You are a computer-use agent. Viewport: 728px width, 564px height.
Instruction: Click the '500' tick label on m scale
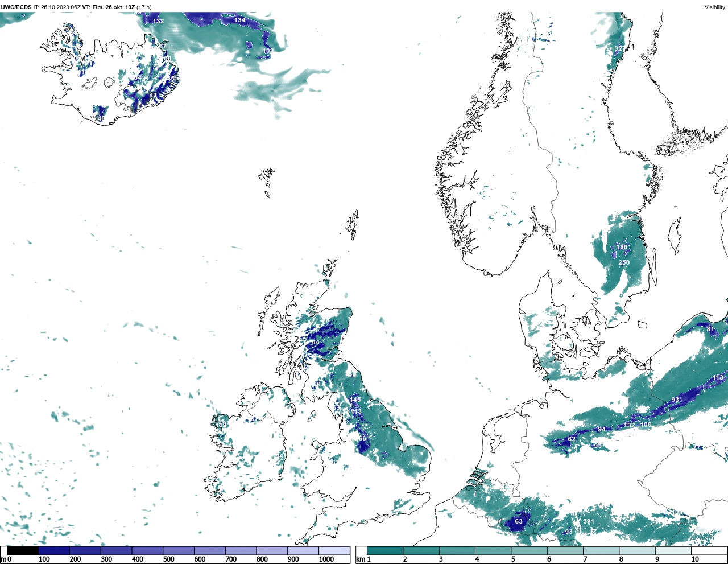coord(168,559)
